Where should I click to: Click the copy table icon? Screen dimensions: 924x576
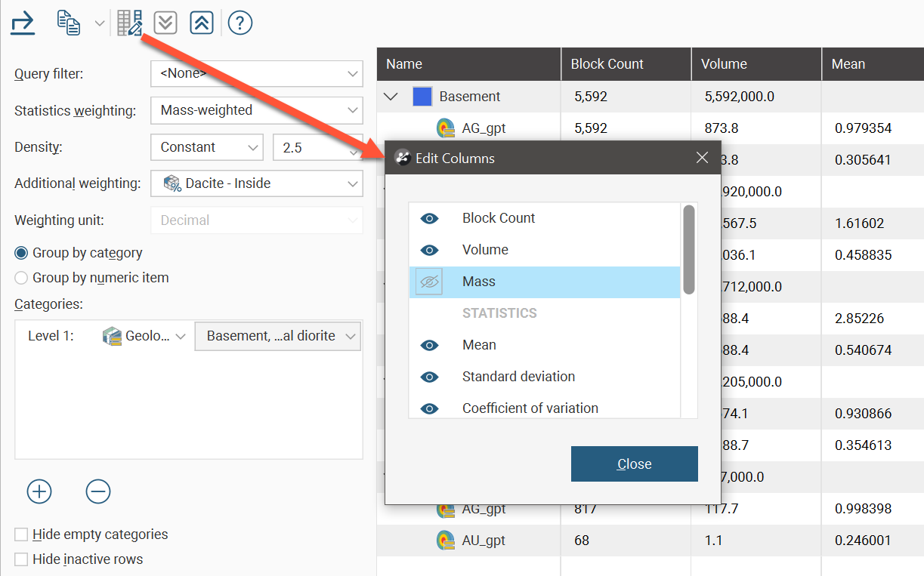(x=69, y=23)
